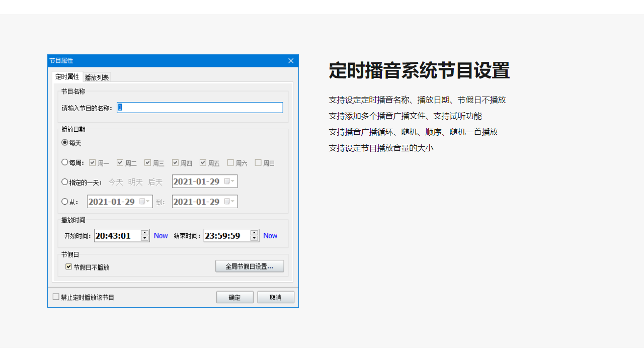
Task: Select the 每周 radio button
Action: pos(64,162)
